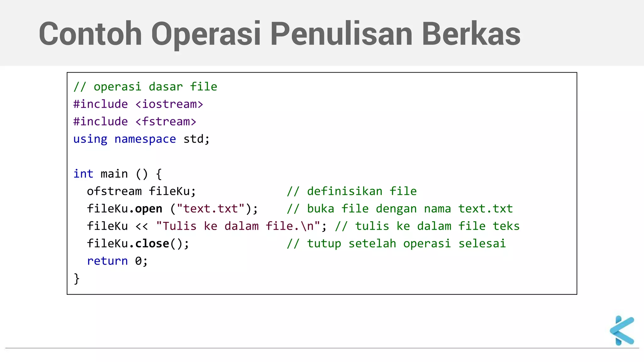The width and height of the screenshot is (644, 362).
Task: Click the 'int main () {' line
Action: (x=118, y=174)
